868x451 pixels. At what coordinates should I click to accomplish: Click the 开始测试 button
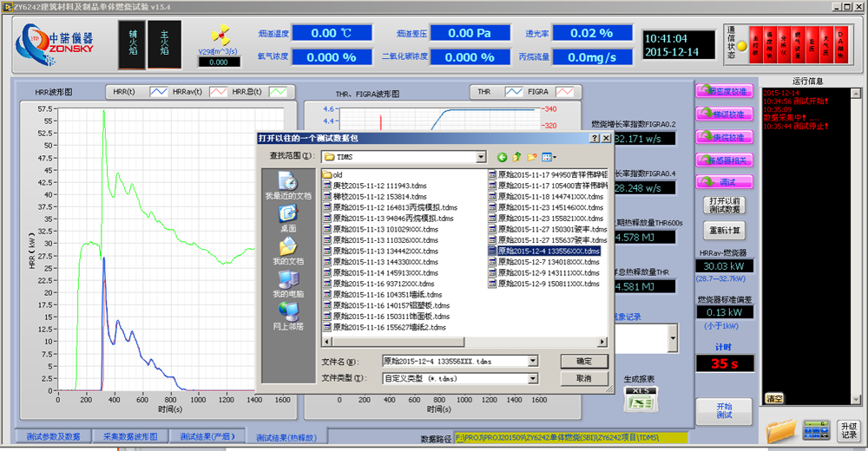tap(724, 410)
